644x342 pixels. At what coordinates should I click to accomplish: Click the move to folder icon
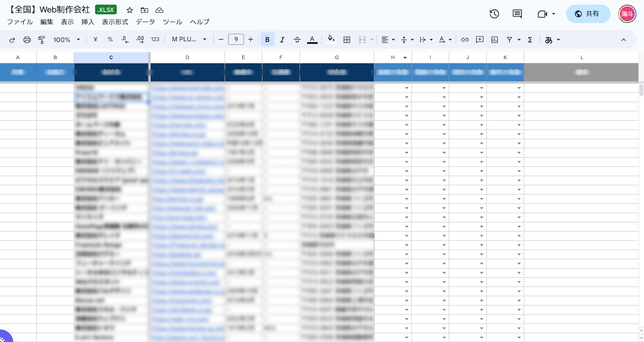[x=145, y=11]
